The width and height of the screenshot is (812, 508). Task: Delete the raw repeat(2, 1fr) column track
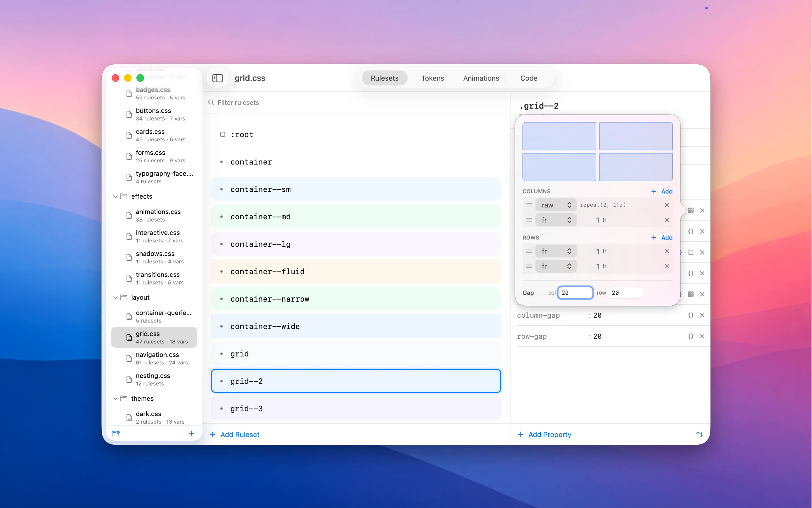(667, 205)
